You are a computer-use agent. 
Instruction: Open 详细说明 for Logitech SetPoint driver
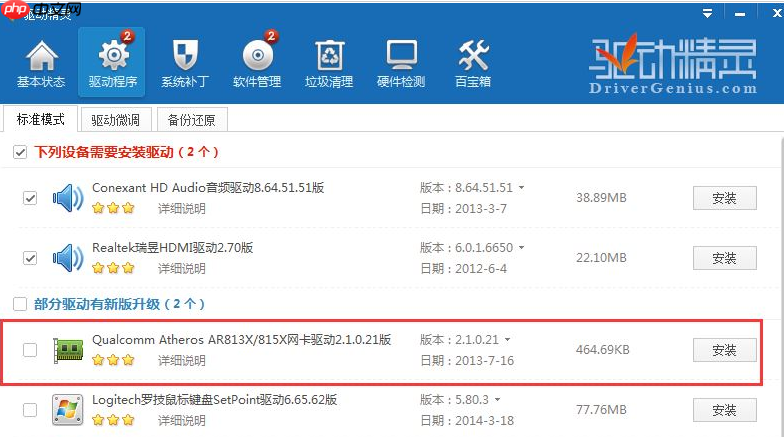pos(182,420)
